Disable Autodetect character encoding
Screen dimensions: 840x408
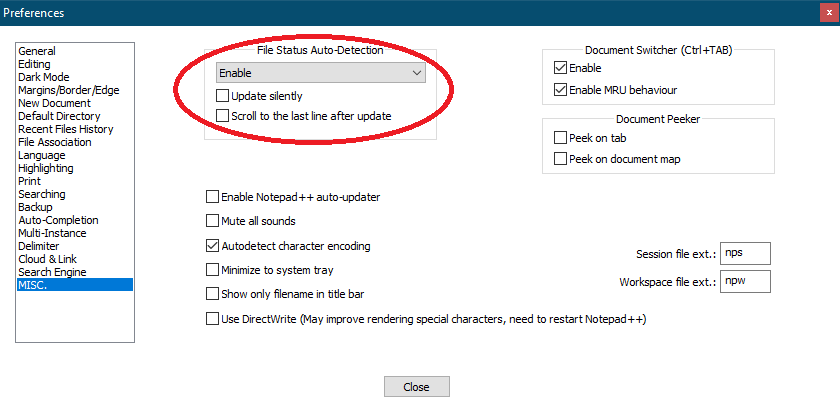(x=212, y=246)
